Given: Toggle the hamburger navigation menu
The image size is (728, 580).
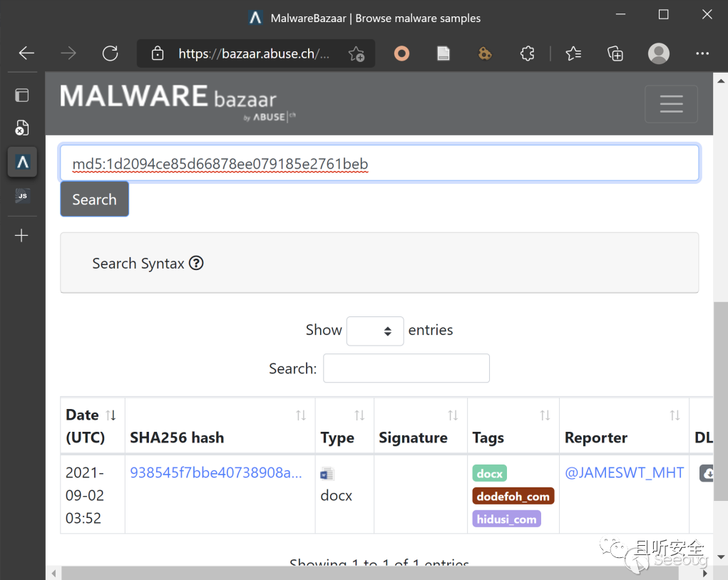Looking at the screenshot, I should [x=671, y=104].
